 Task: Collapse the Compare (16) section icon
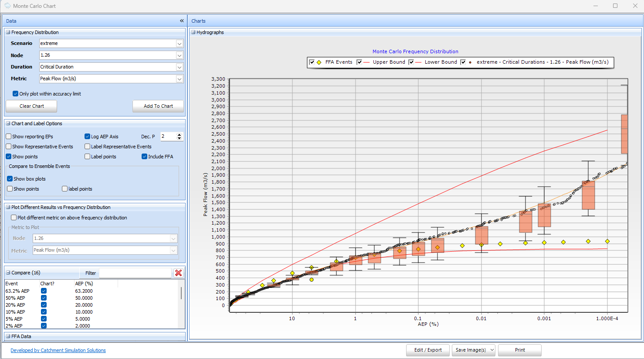[8, 273]
